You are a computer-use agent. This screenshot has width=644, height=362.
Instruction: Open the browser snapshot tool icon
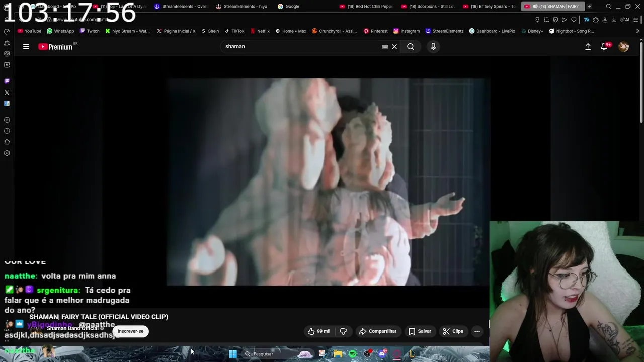(546, 20)
